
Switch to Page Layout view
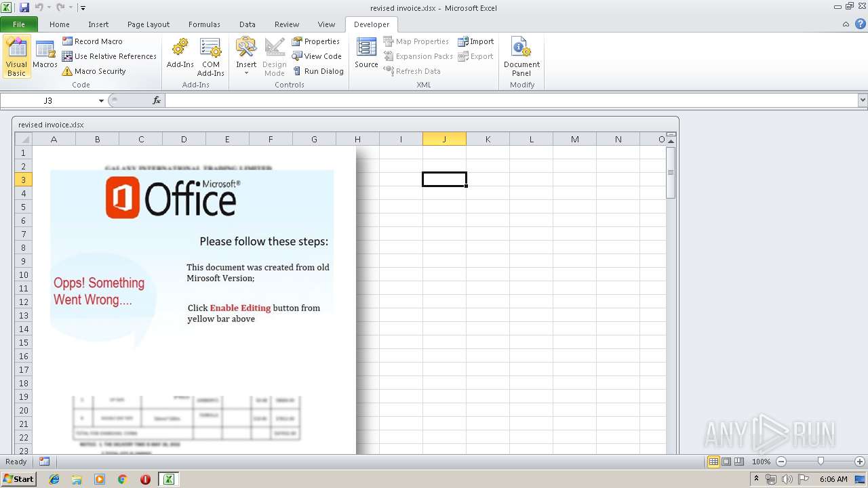(726, 462)
